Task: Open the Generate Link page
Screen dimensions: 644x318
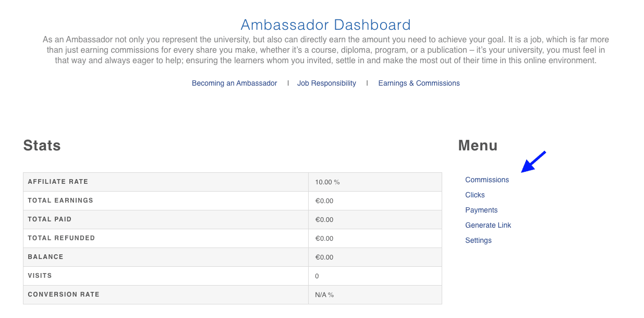Action: (488, 225)
